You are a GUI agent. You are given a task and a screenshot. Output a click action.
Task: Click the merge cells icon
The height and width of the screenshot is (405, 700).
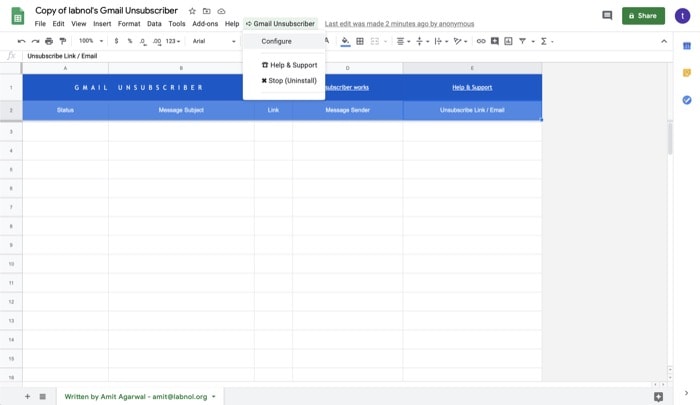(375, 41)
